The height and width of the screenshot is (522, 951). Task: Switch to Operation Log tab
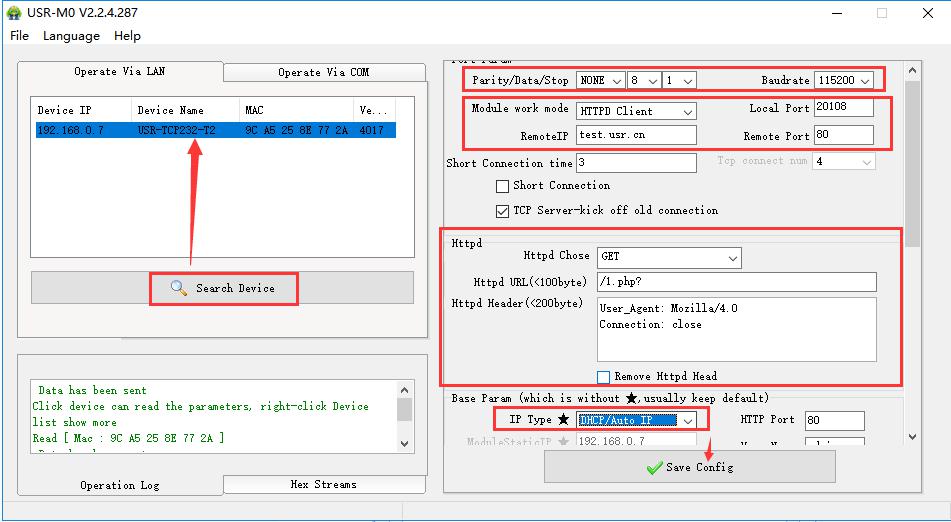point(120,485)
